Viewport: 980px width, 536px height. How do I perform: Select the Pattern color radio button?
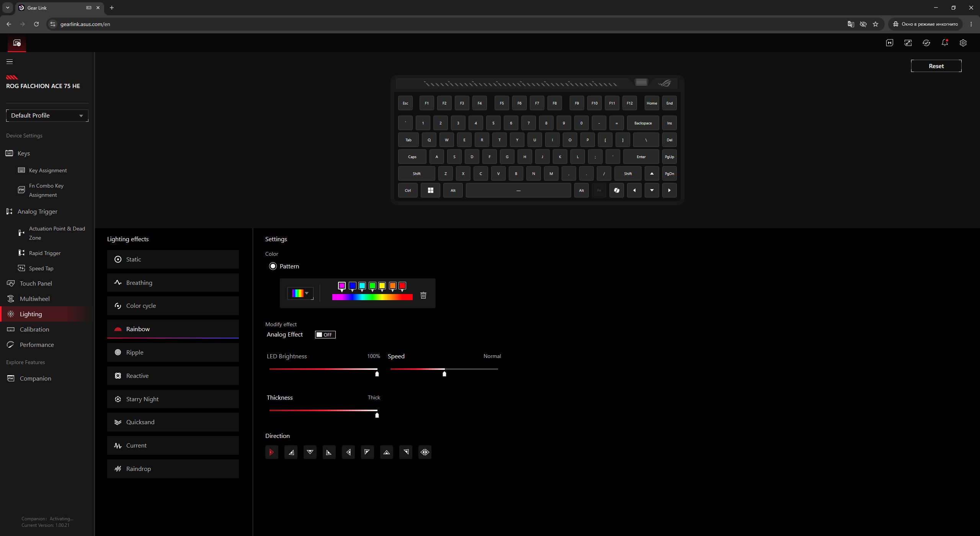[273, 266]
